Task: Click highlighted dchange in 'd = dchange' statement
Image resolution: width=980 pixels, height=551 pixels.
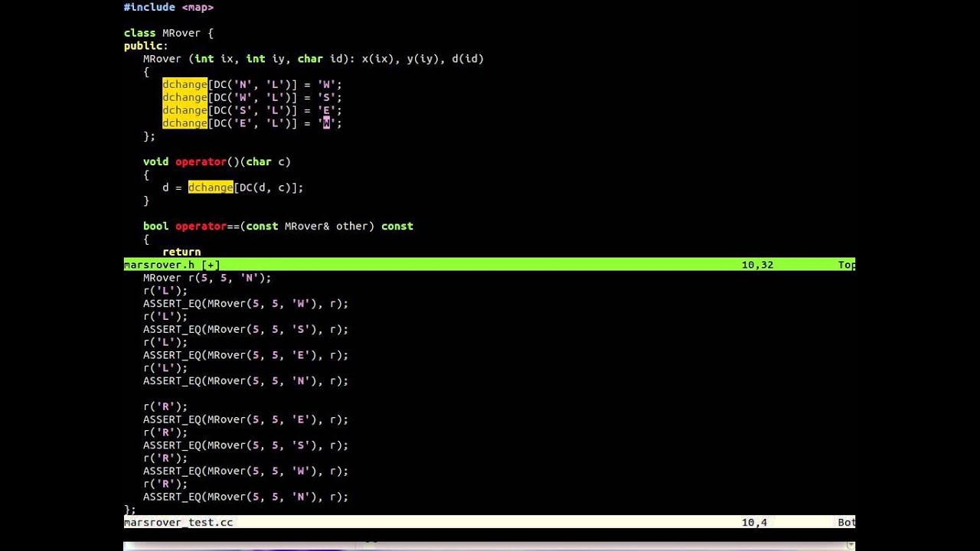Action: click(x=211, y=187)
